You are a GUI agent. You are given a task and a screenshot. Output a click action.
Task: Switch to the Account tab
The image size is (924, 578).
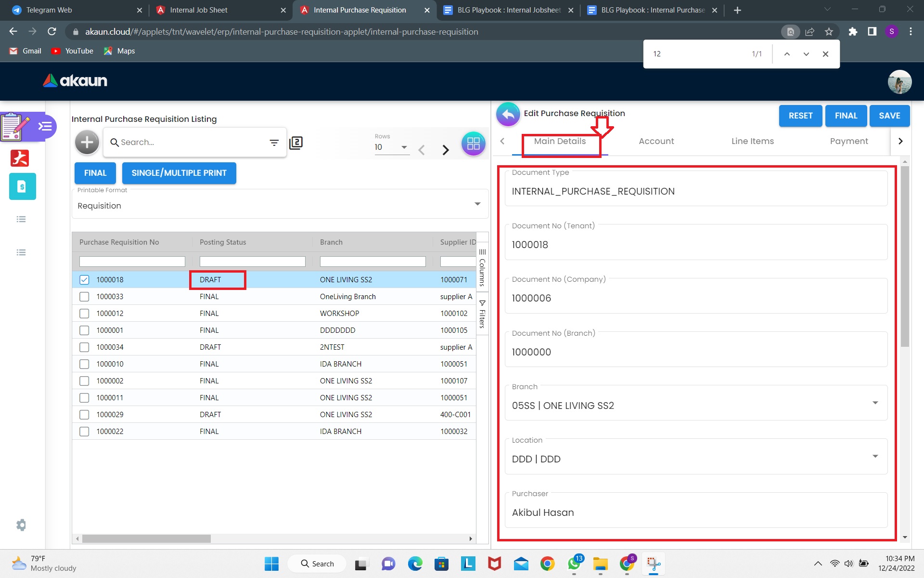tap(656, 141)
